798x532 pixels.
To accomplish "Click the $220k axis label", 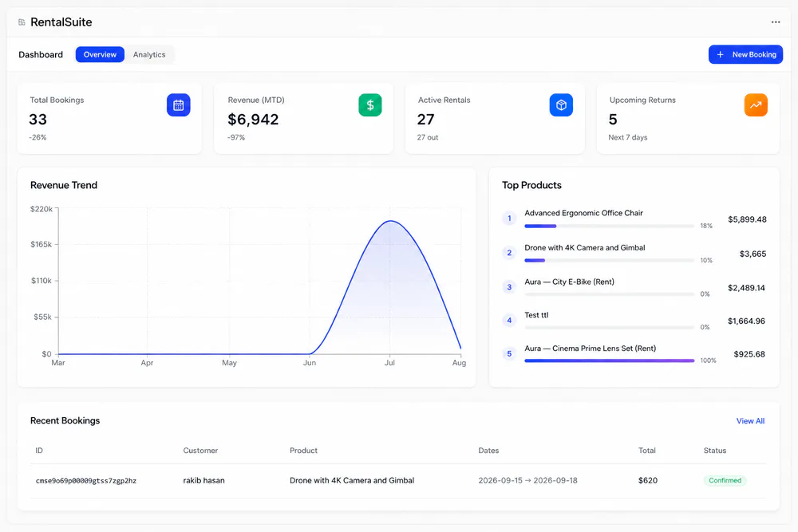I will click(41, 209).
